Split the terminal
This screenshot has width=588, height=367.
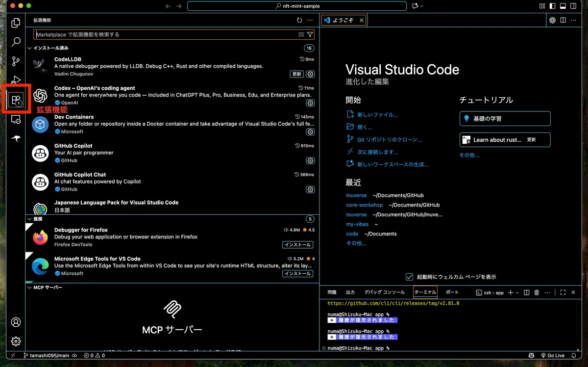526,292
